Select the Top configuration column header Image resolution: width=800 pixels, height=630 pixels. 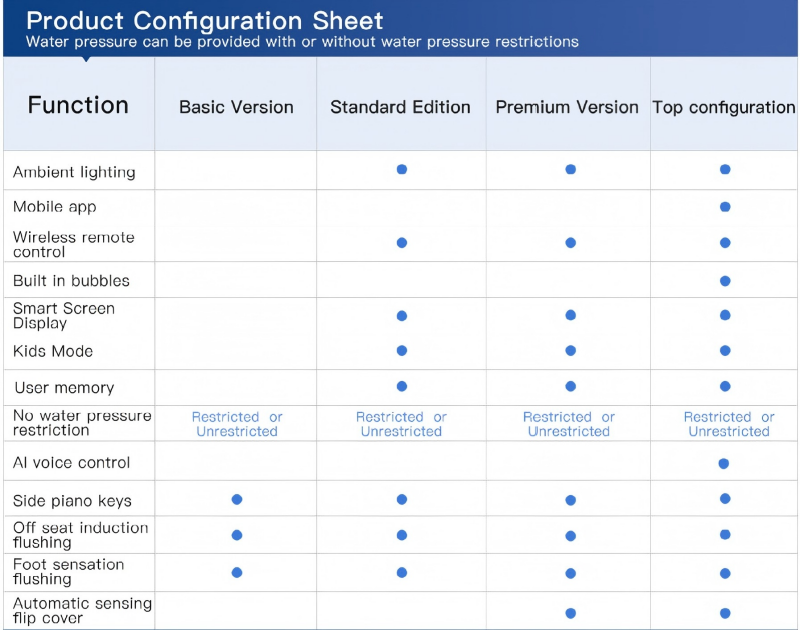coord(724,107)
